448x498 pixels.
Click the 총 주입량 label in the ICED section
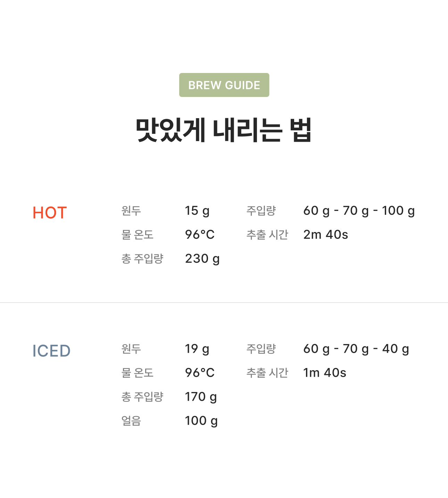pos(142,397)
